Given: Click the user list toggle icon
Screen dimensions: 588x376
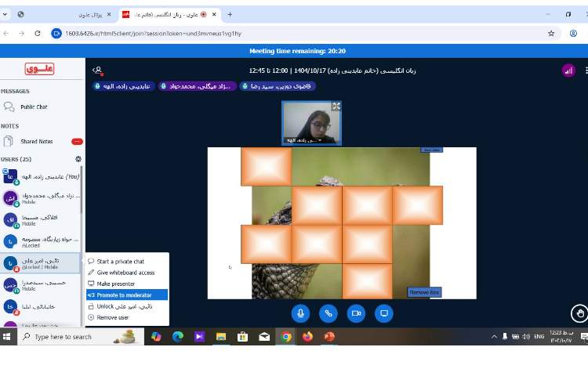Looking at the screenshot, I should tap(97, 70).
